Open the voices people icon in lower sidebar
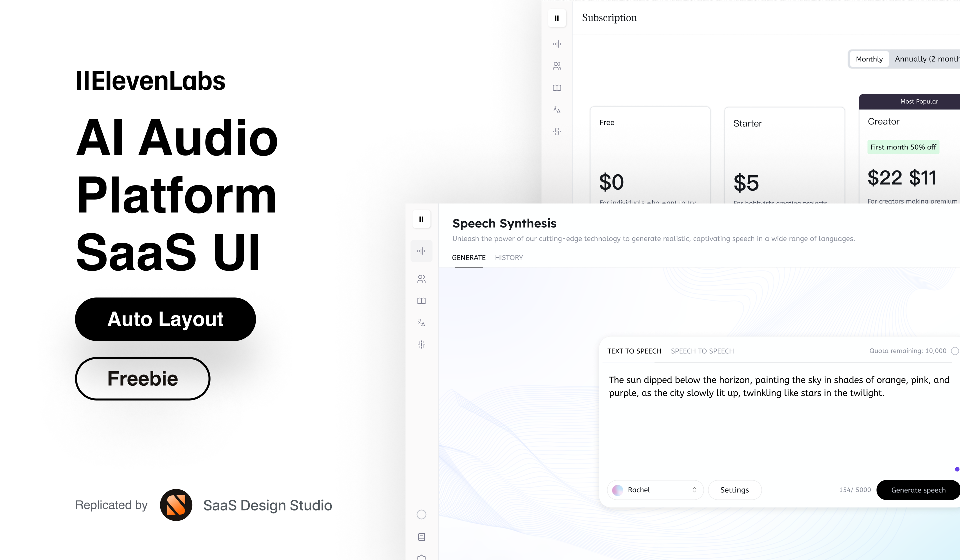Viewport: 960px width, 560px height. [x=421, y=279]
